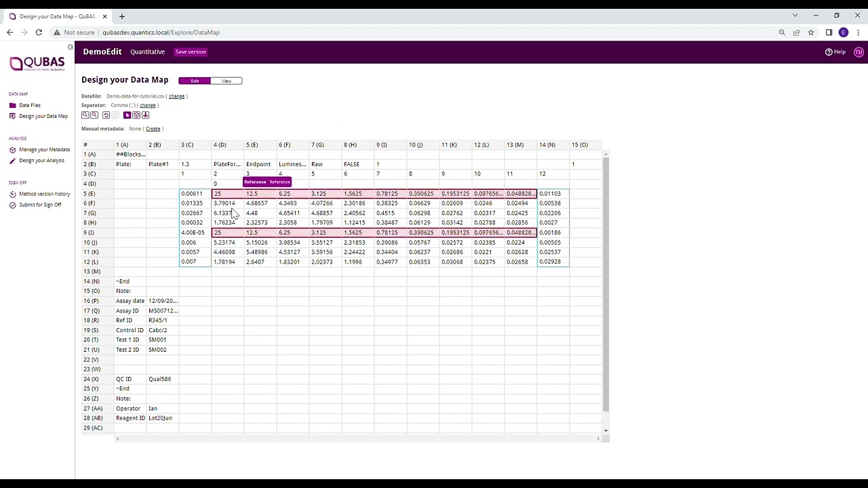Viewport: 868px width, 488px height.
Task: Collapse the QuBAS sidebar with the arrow
Action: pos(70,47)
